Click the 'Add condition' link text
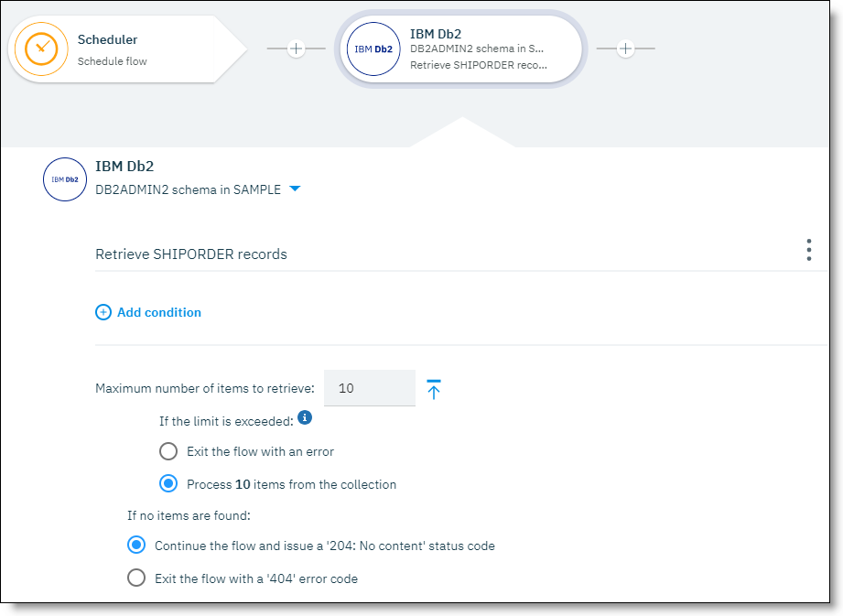843x616 pixels. tap(159, 312)
